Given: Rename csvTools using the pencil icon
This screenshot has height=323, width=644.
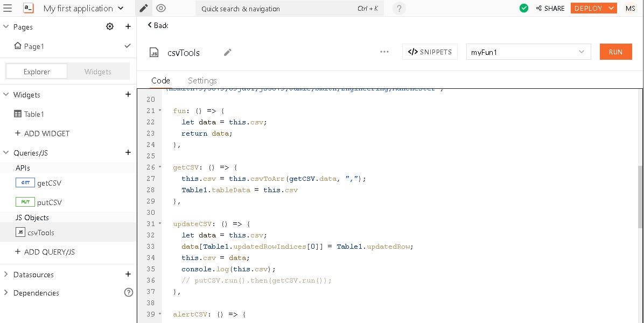Looking at the screenshot, I should (x=227, y=52).
